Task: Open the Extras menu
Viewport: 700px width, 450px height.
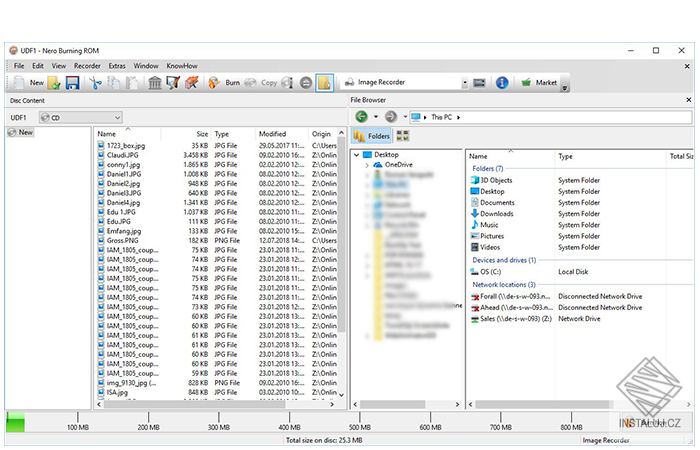Action: 117,65
